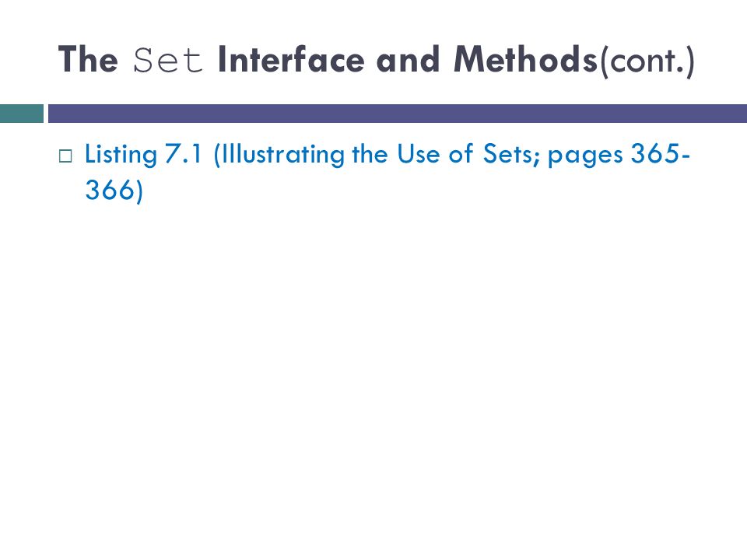Click the word "the" after Illustrating
The image size is (747, 560).
370,154
